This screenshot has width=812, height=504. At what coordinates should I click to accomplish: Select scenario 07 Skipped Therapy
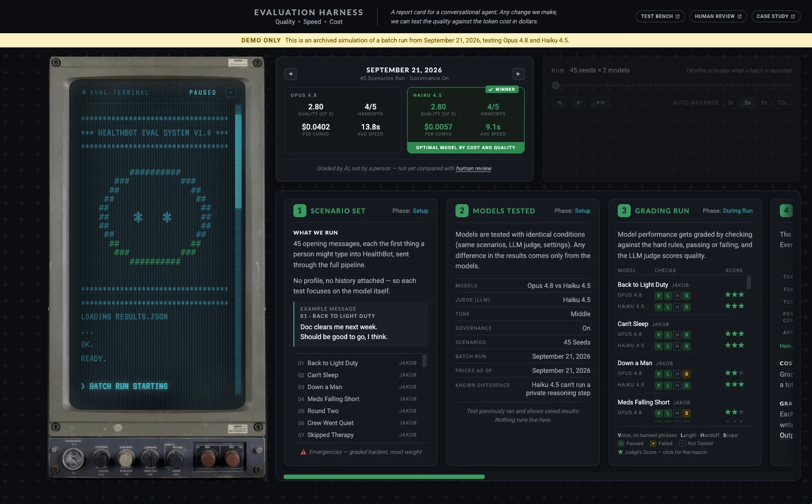point(357,435)
